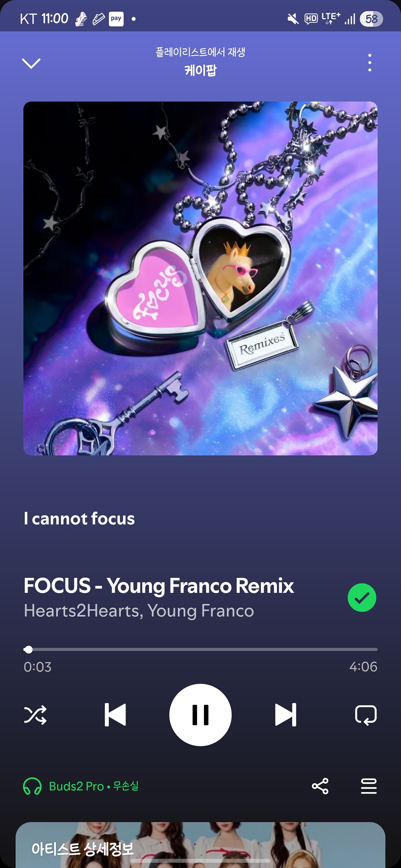This screenshot has width=401, height=868.
Task: Collapse the player with the down chevron
Action: point(31,63)
